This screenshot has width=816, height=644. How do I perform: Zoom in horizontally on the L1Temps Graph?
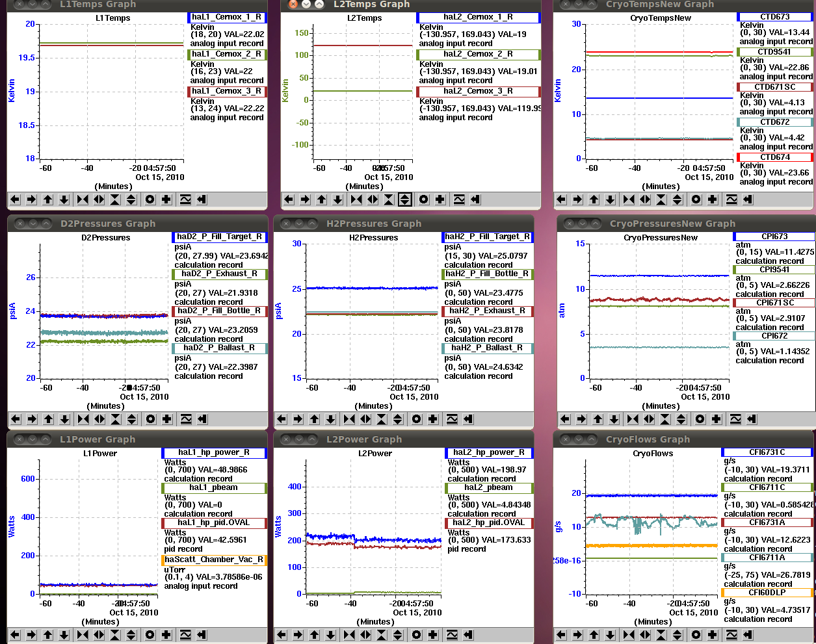pyautogui.click(x=83, y=200)
